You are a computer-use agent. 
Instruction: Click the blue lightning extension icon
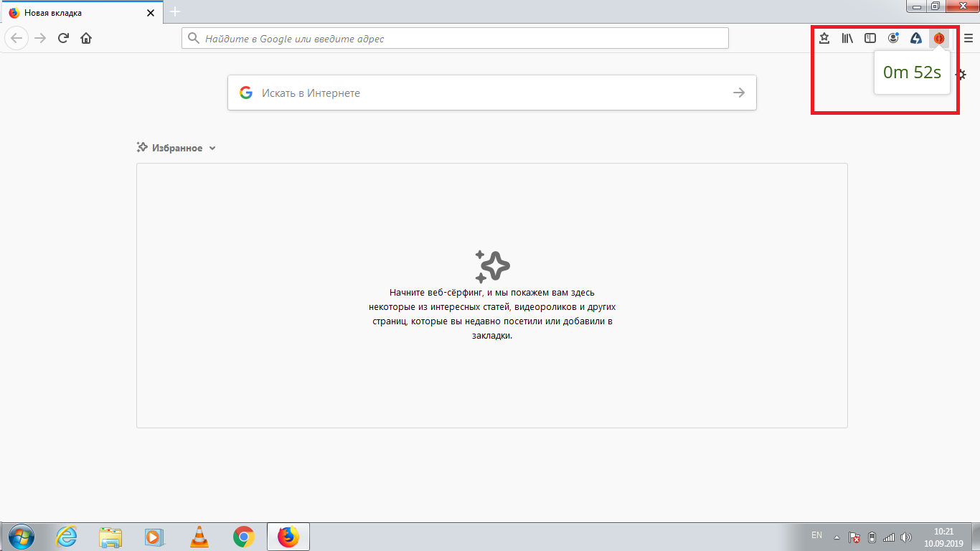pyautogui.click(x=916, y=38)
